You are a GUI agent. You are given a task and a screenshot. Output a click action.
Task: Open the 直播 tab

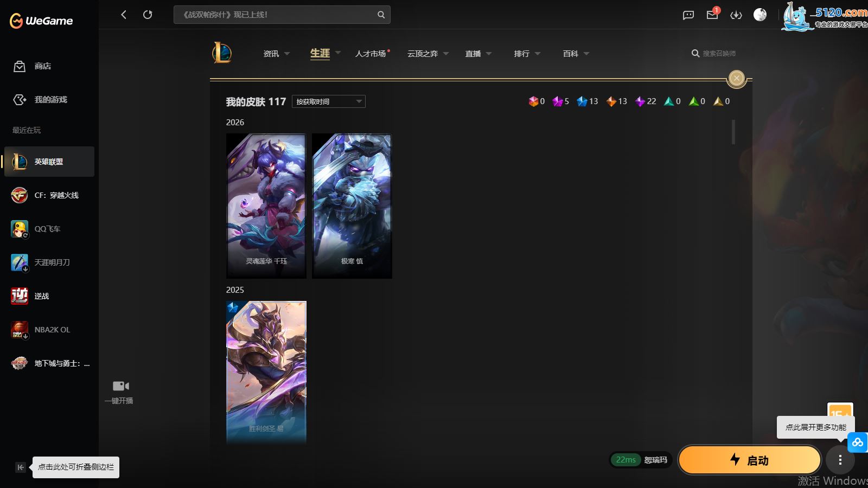473,54
